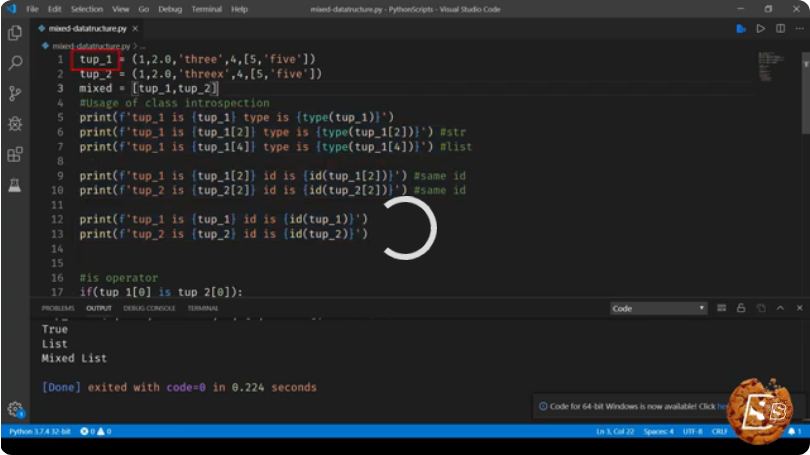Open the Debug view icon
The width and height of the screenshot is (810, 455).
pos(15,123)
